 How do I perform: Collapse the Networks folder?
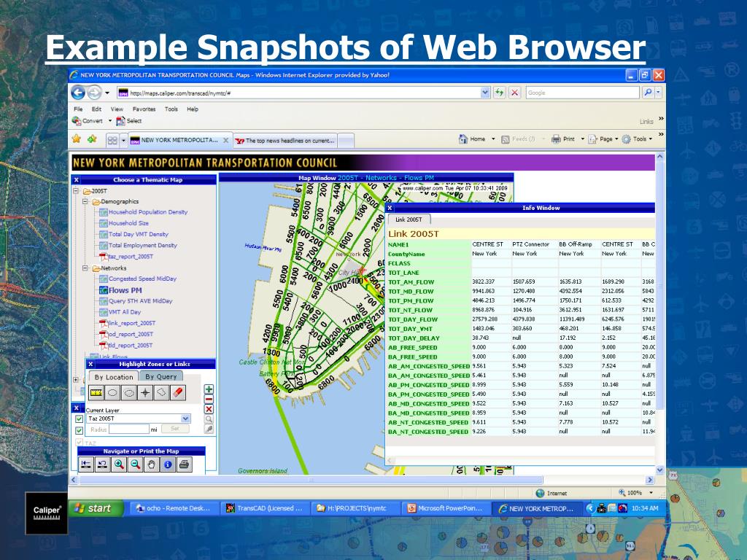coord(85,268)
